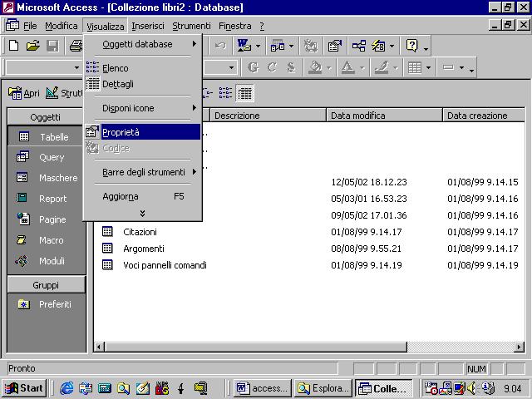Click the Struttura design icon

click(64, 93)
